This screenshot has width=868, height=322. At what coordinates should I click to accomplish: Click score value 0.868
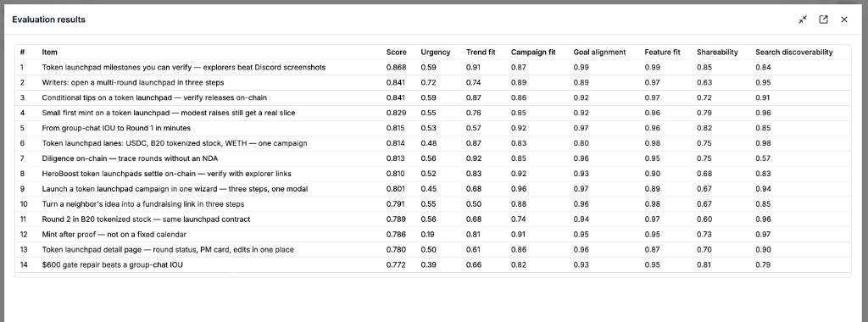coord(397,68)
